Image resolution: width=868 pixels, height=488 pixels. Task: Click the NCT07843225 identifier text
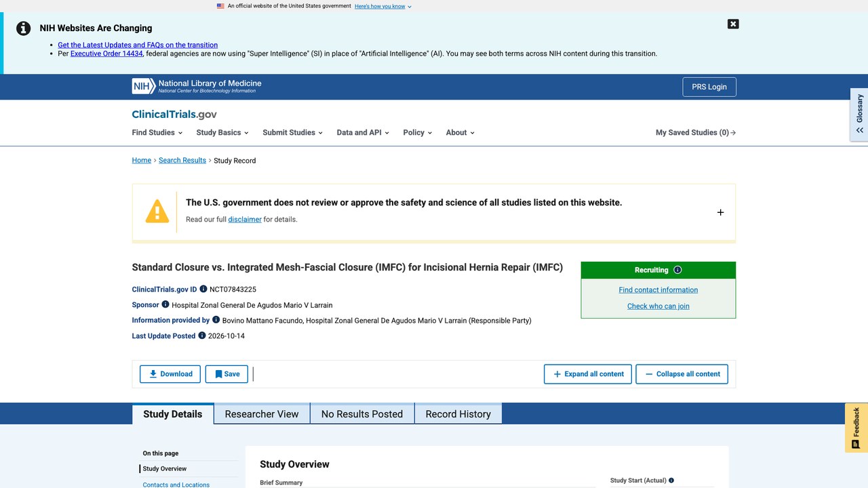click(x=233, y=289)
